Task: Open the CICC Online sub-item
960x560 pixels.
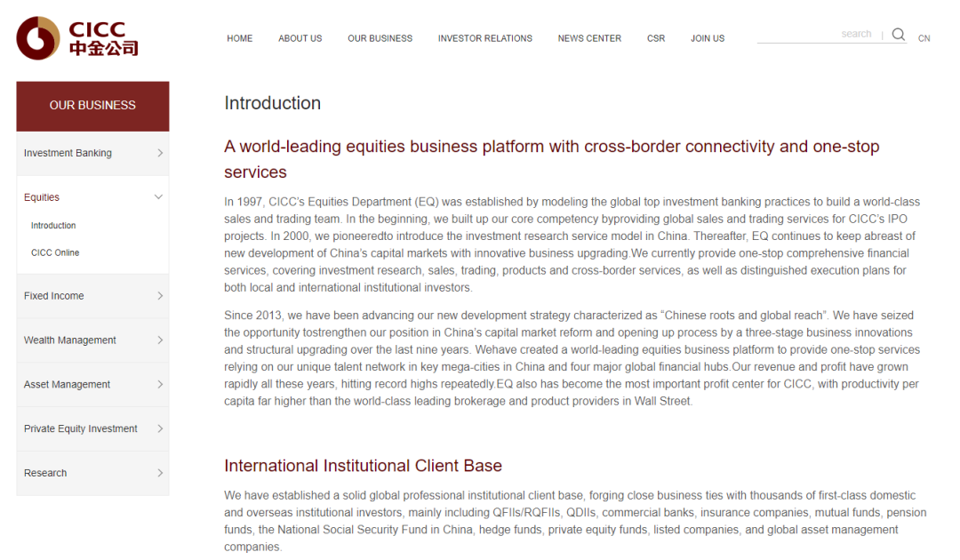Action: point(55,252)
